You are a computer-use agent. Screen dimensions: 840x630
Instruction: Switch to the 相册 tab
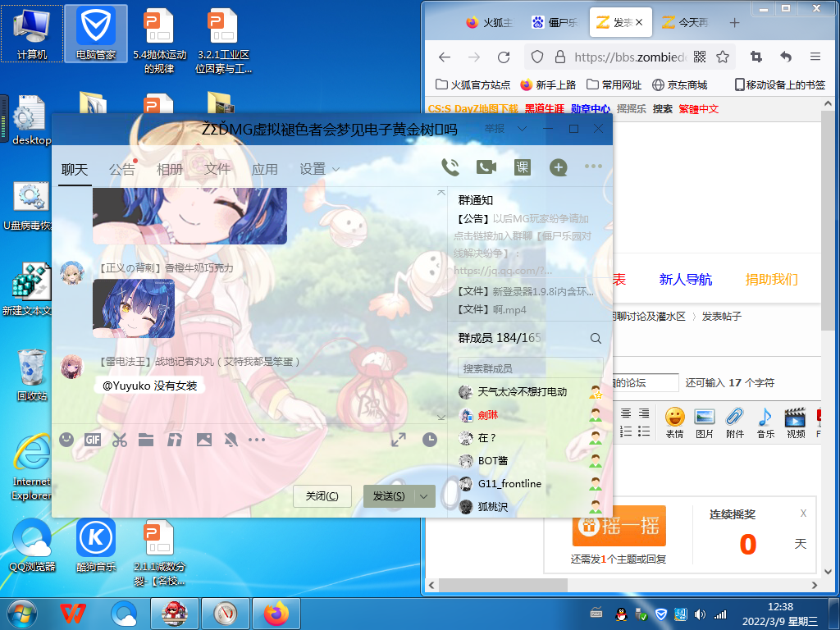170,169
